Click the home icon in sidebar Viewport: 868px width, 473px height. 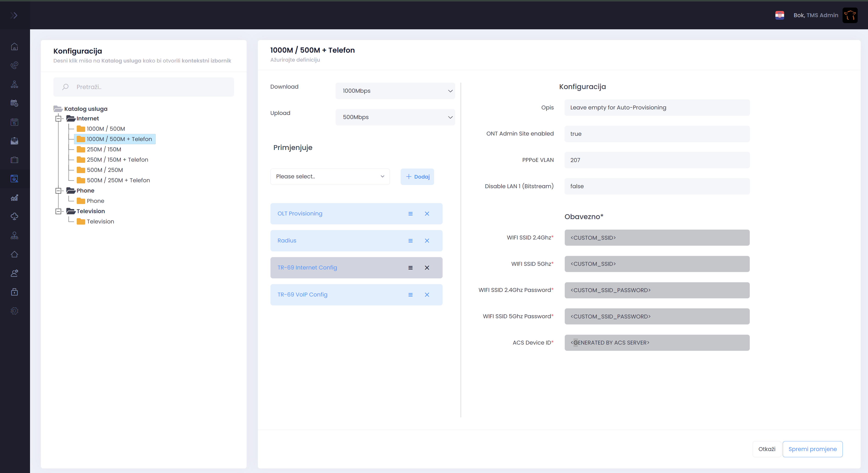[14, 46]
